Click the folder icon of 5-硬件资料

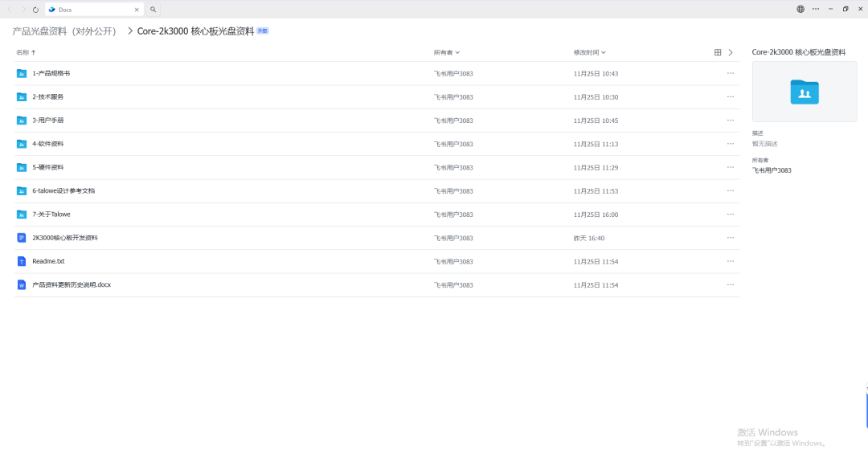pyautogui.click(x=22, y=167)
